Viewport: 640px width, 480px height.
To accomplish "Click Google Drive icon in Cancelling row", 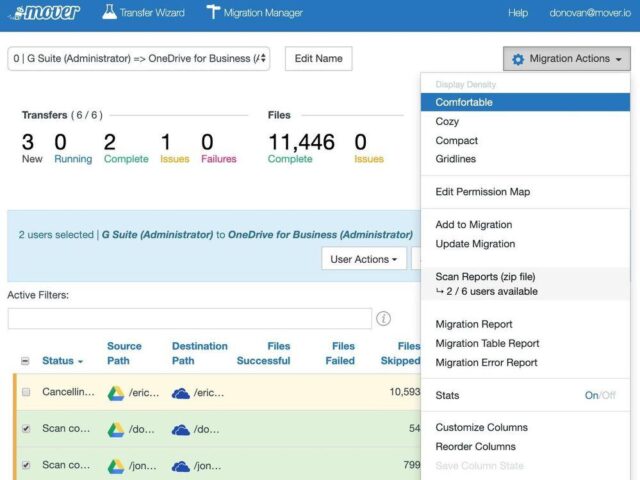I will point(116,393).
